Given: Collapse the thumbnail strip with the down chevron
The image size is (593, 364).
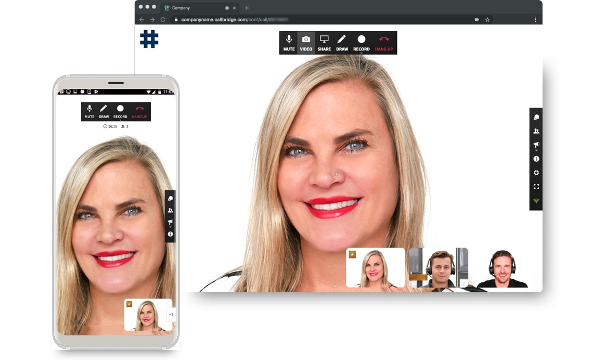Looking at the screenshot, I should [x=335, y=285].
